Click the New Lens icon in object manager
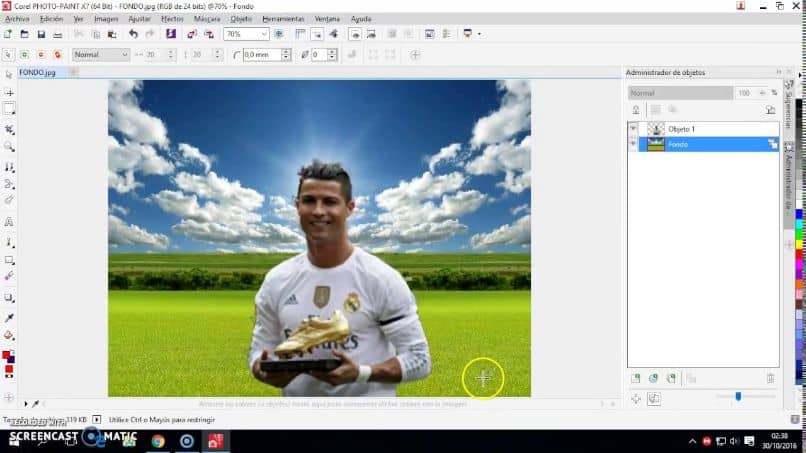Image resolution: width=806 pixels, height=453 pixels. [x=653, y=378]
